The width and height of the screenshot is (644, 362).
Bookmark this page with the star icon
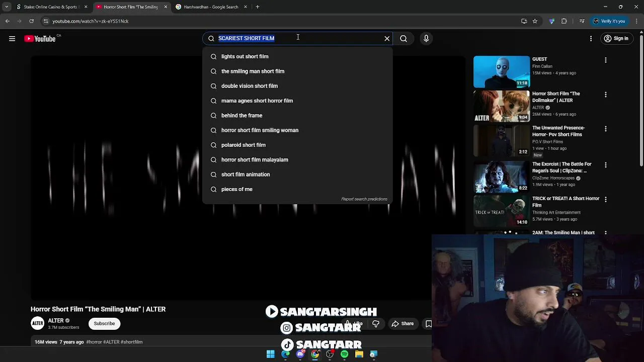click(x=535, y=21)
